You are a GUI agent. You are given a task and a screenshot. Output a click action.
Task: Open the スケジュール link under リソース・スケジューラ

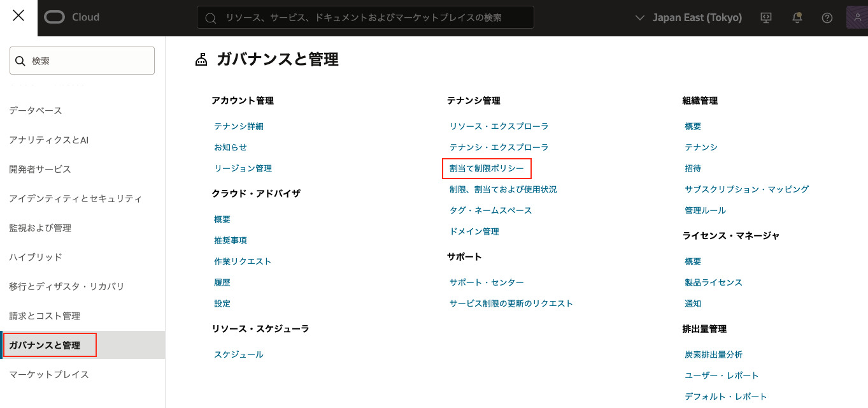tap(239, 354)
